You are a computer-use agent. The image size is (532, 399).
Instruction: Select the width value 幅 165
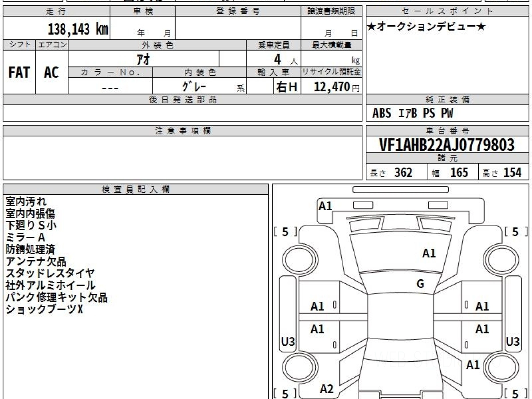click(x=450, y=173)
